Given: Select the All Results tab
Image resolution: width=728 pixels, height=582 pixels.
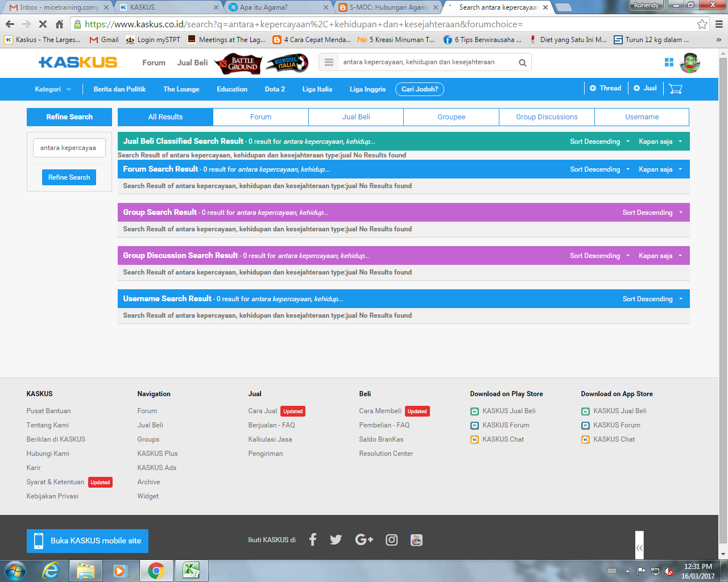Looking at the screenshot, I should pos(166,117).
